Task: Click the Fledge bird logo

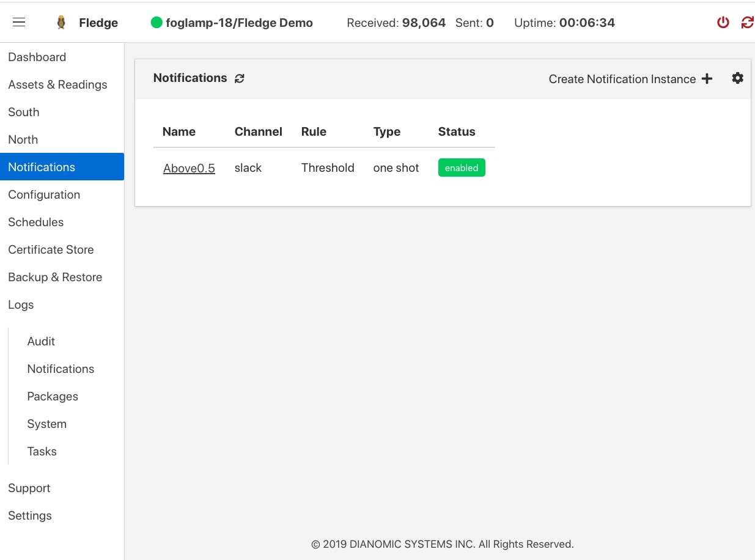Action: coord(61,23)
